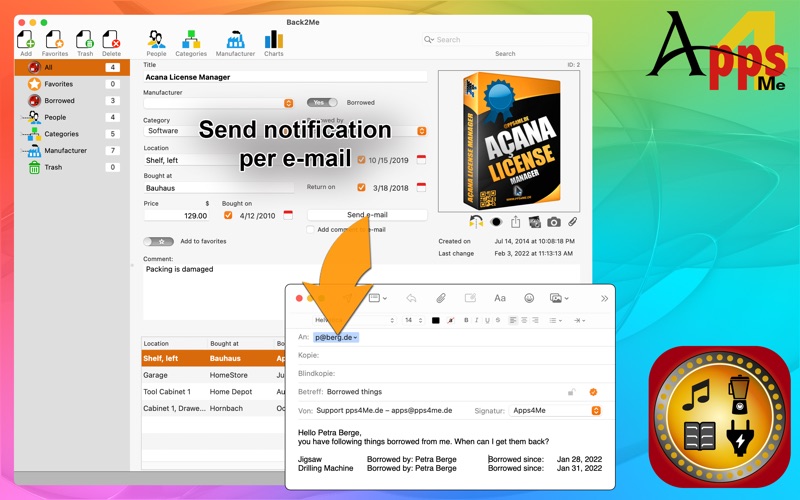Open calendar picker for Return on date

coord(421,187)
